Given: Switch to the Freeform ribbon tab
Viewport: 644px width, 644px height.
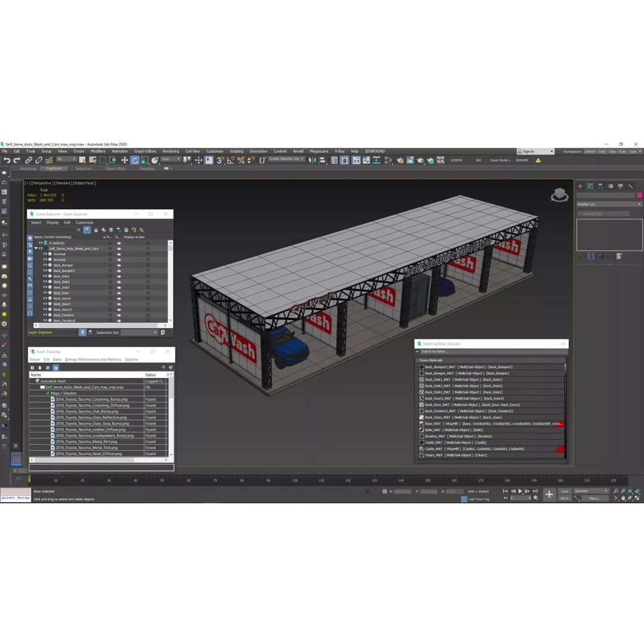Looking at the screenshot, I should [54, 168].
